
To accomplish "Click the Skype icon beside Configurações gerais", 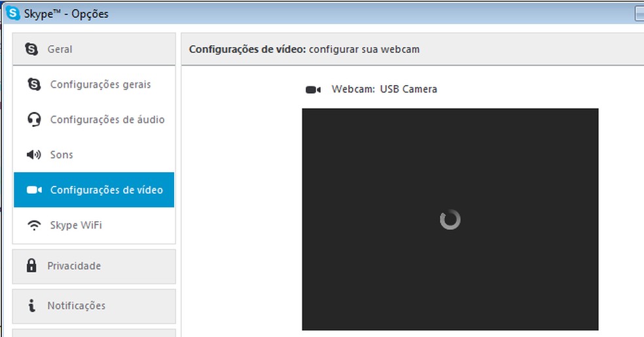I will [34, 84].
